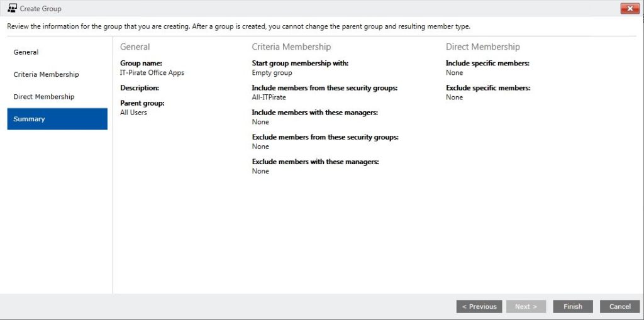The width and height of the screenshot is (644, 320).
Task: Click the All-ITPirate security group value
Action: [269, 97]
